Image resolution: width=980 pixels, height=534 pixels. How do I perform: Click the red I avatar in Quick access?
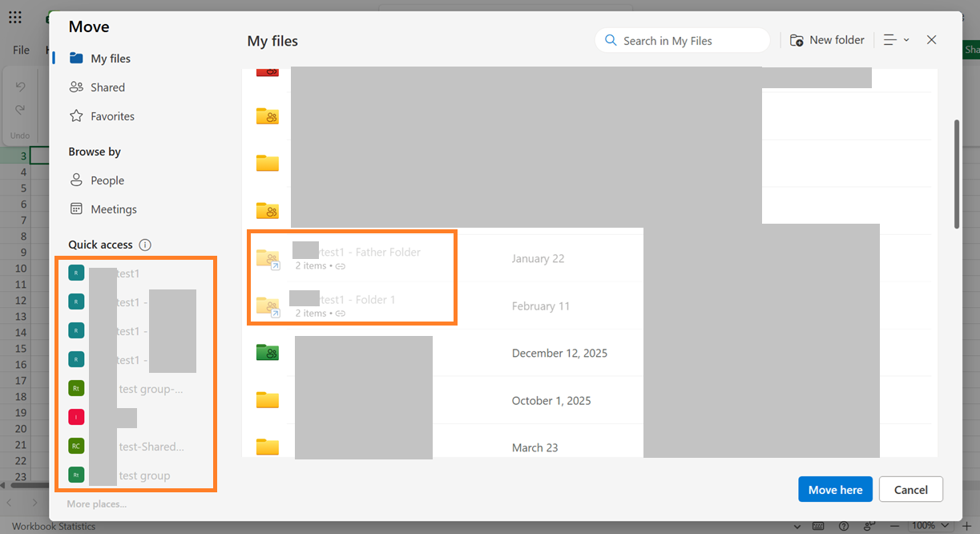pyautogui.click(x=76, y=418)
